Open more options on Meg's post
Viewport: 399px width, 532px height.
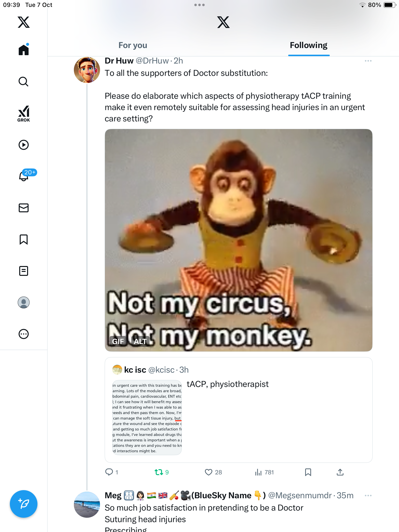tap(368, 496)
